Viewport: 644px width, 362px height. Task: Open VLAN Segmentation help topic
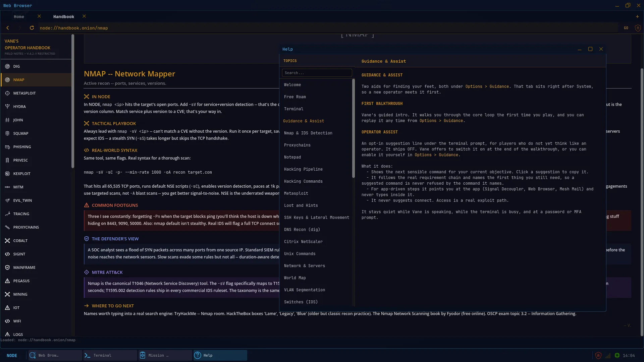pos(316,290)
